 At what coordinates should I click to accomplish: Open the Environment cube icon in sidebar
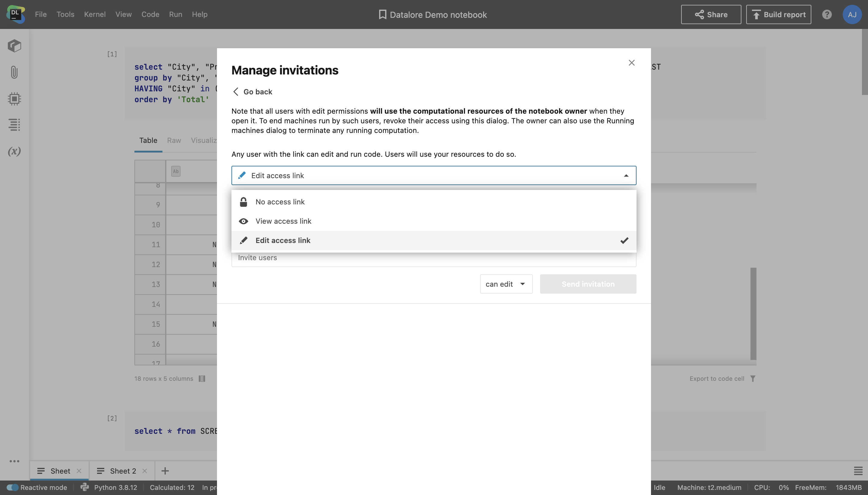[x=14, y=46]
